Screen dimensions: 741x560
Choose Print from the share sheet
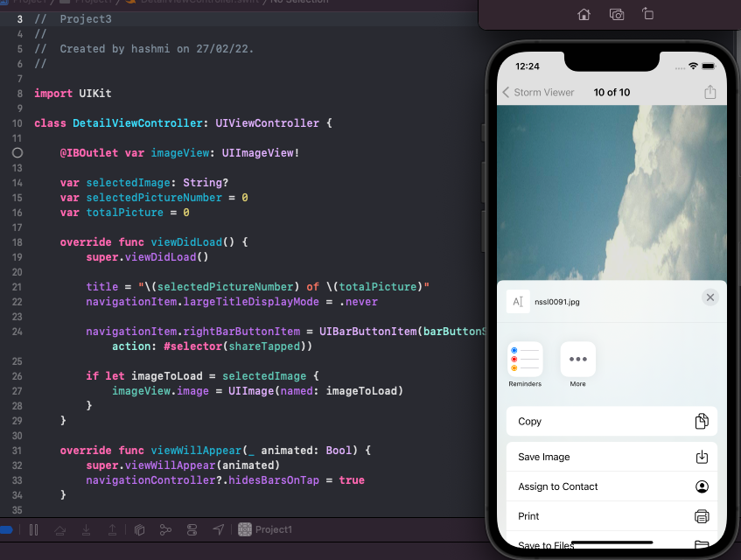coord(611,516)
